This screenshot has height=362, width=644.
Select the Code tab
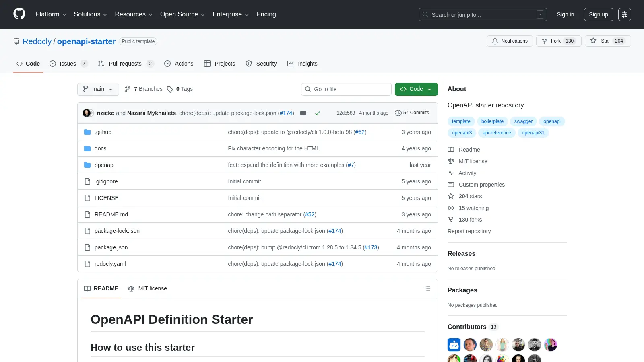[28, 64]
